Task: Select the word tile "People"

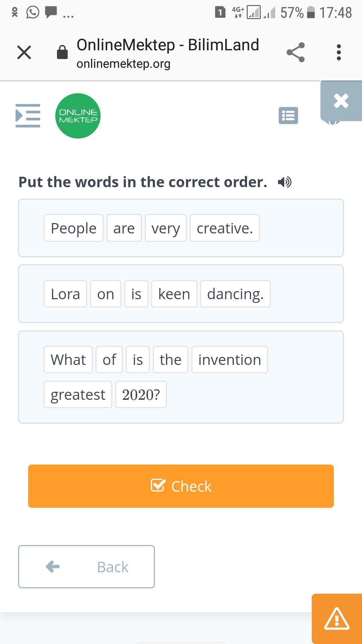Action: pyautogui.click(x=73, y=228)
